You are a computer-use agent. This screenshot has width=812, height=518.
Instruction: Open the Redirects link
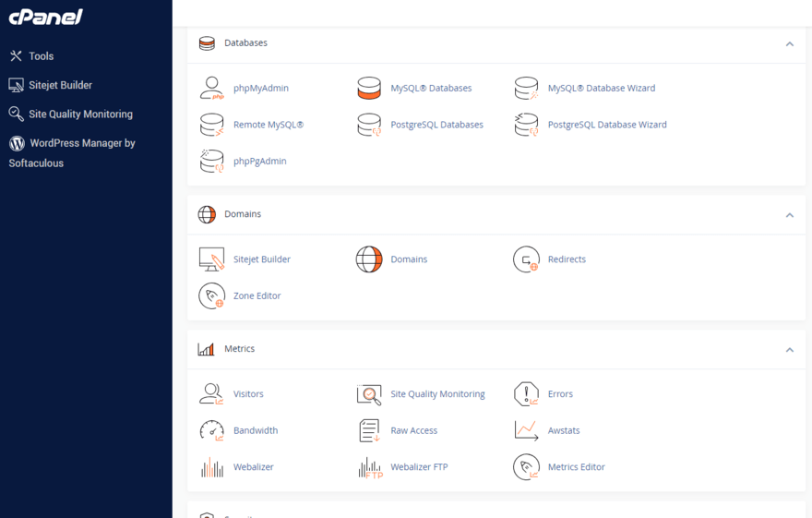(567, 259)
